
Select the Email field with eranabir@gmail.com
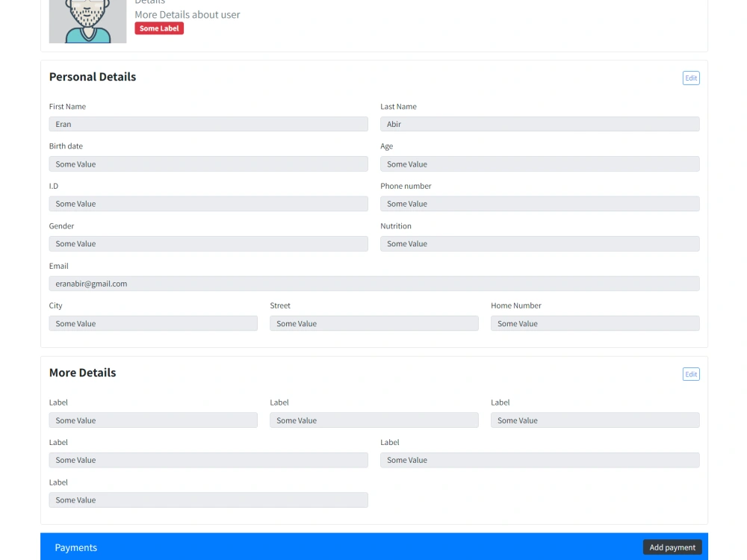pyautogui.click(x=374, y=284)
